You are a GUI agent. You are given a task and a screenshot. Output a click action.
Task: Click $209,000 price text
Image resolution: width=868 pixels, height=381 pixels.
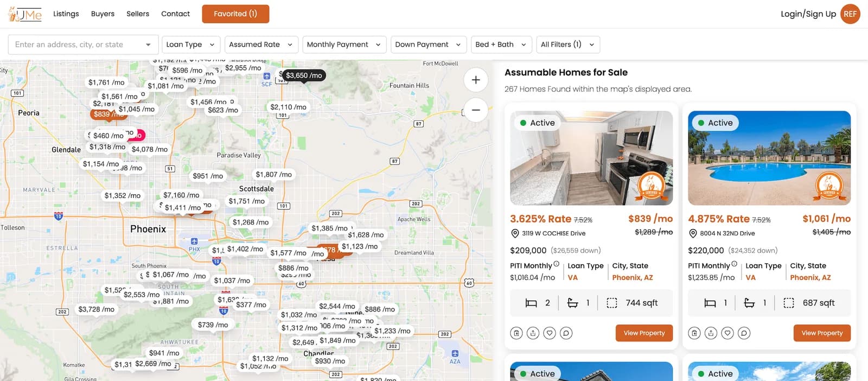[x=528, y=250]
